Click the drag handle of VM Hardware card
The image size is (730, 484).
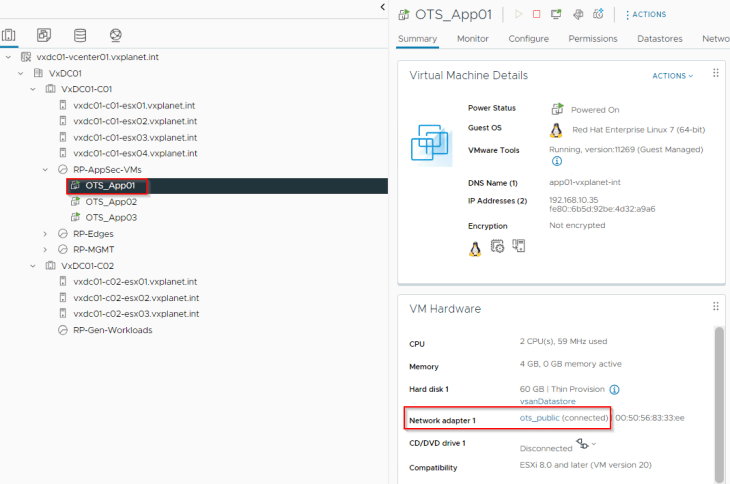[716, 306]
